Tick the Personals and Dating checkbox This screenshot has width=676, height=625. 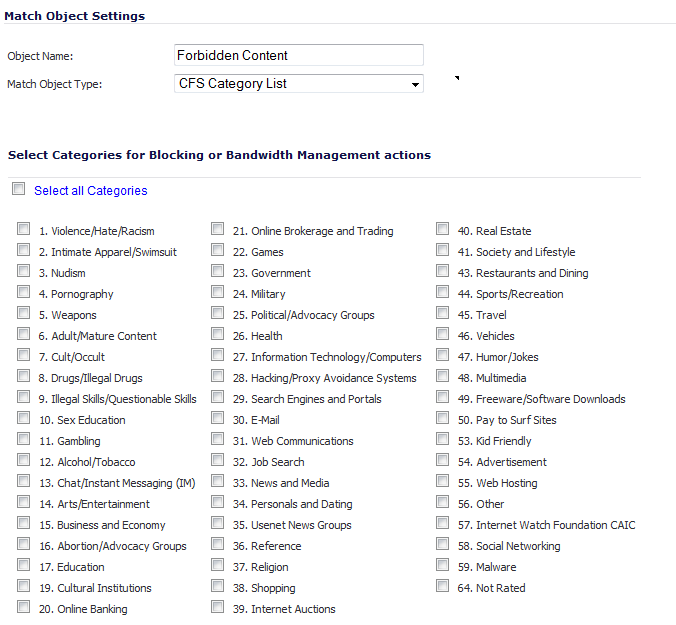[x=218, y=502]
